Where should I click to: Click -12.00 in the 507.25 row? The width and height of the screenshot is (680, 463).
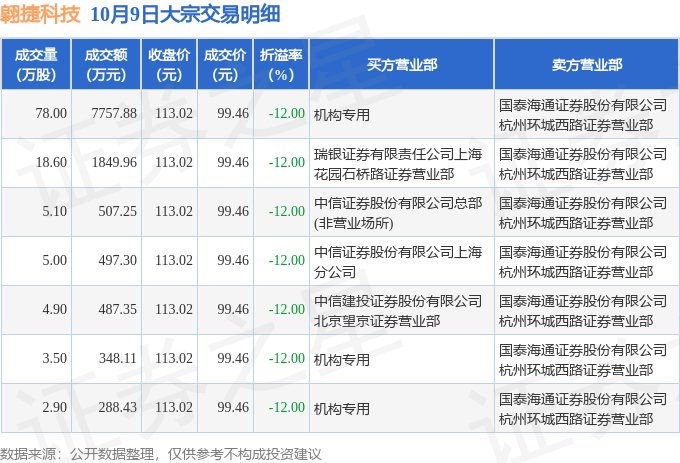point(287,212)
